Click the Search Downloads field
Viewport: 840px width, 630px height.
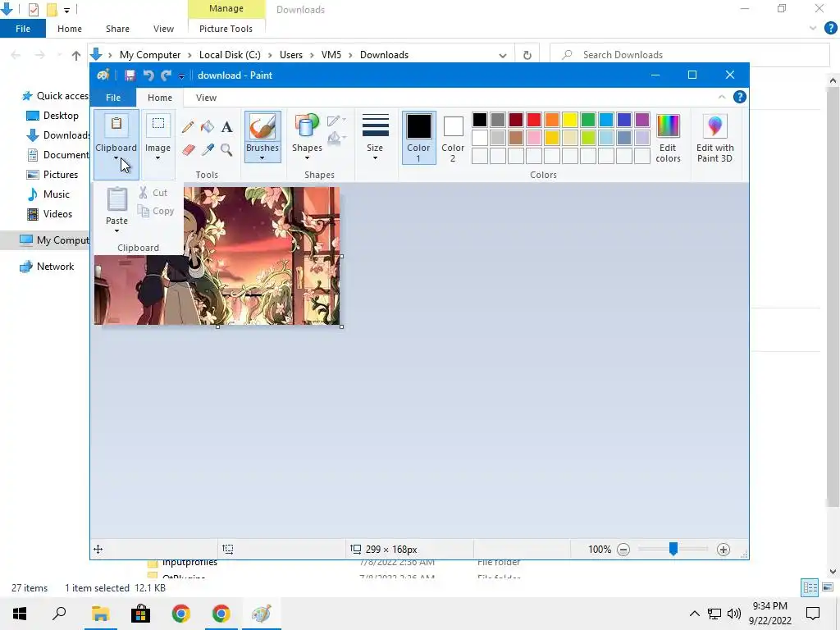(689, 55)
